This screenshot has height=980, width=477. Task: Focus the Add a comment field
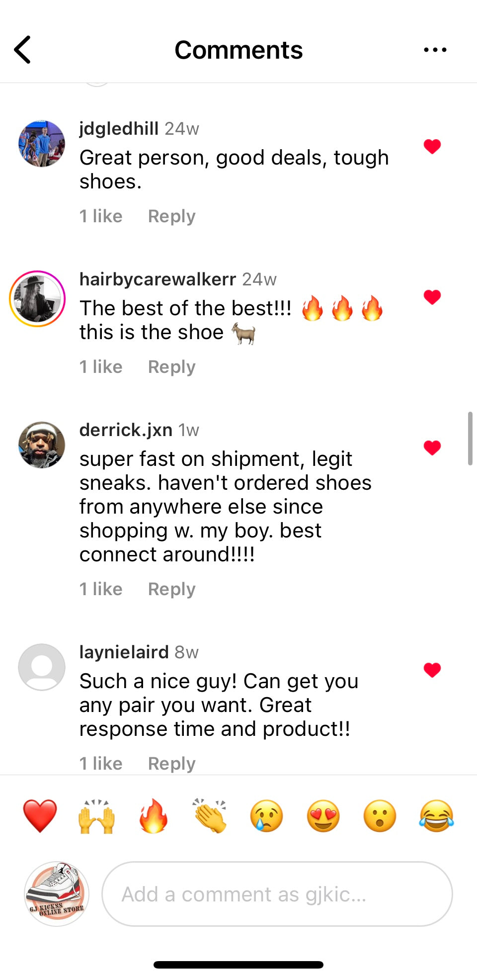tap(277, 894)
